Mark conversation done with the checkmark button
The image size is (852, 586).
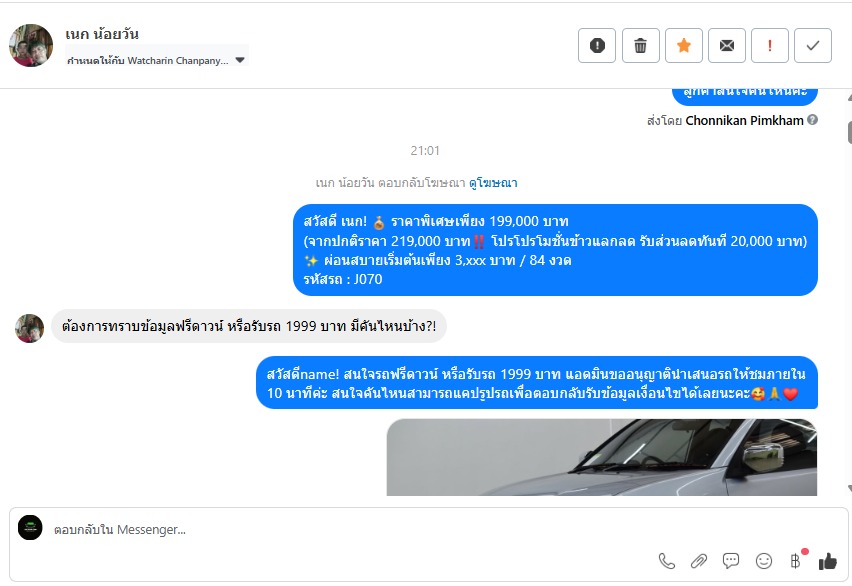(813, 46)
